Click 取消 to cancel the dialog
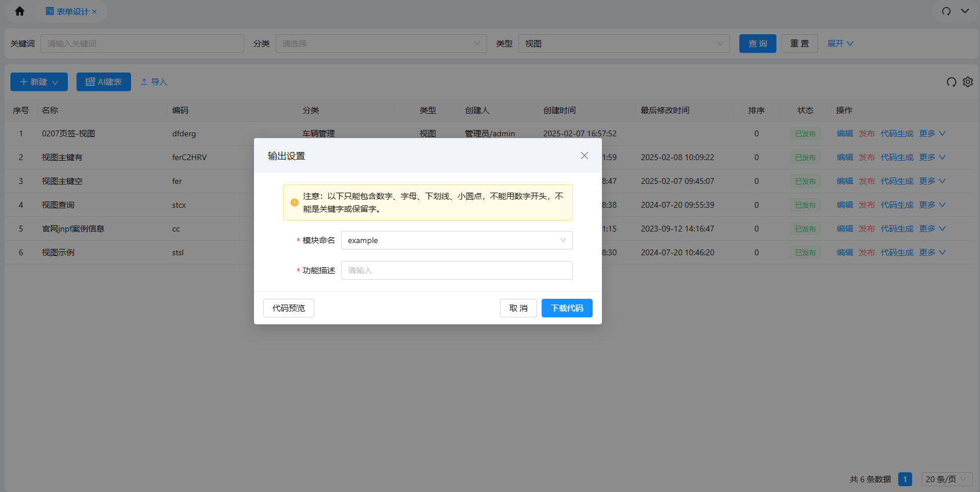 point(518,308)
